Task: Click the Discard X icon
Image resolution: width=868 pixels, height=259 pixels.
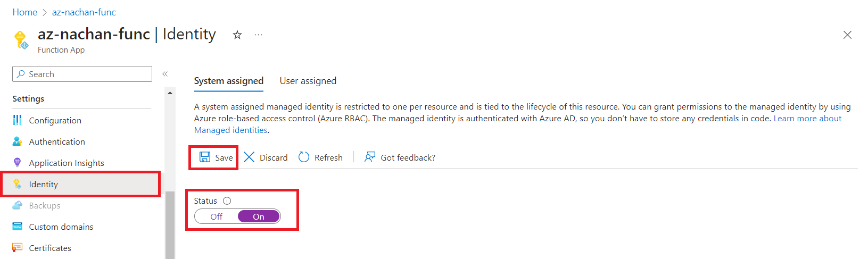Action: pyautogui.click(x=249, y=157)
